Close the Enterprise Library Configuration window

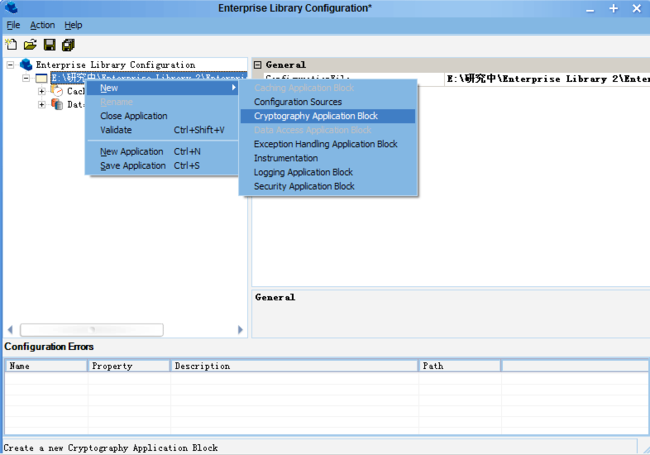pyautogui.click(x=637, y=8)
